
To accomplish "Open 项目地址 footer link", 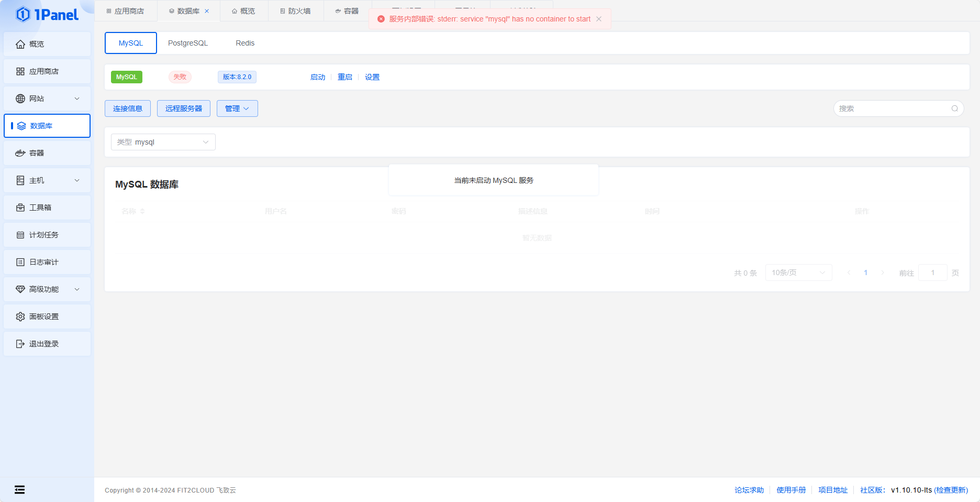I will point(833,490).
